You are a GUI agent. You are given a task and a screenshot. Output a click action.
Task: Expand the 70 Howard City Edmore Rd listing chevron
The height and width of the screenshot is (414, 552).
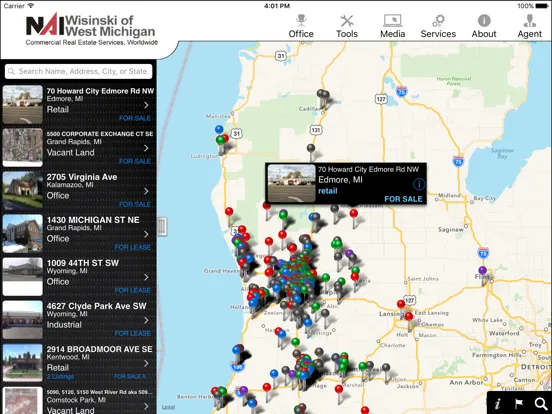pos(146,105)
